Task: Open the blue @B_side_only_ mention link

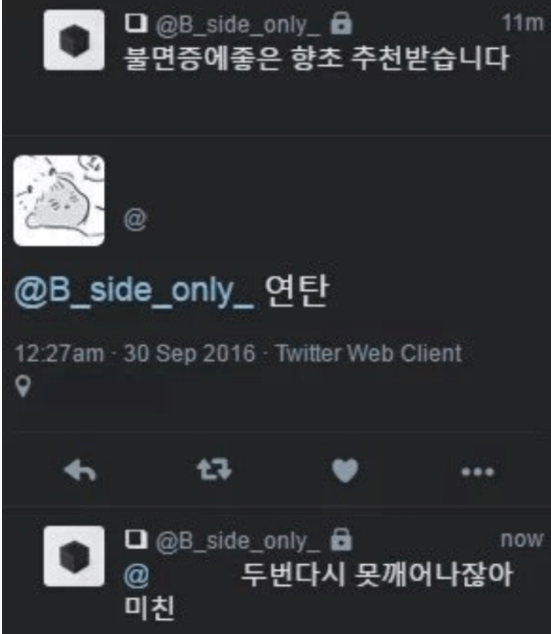Action: pos(134,291)
